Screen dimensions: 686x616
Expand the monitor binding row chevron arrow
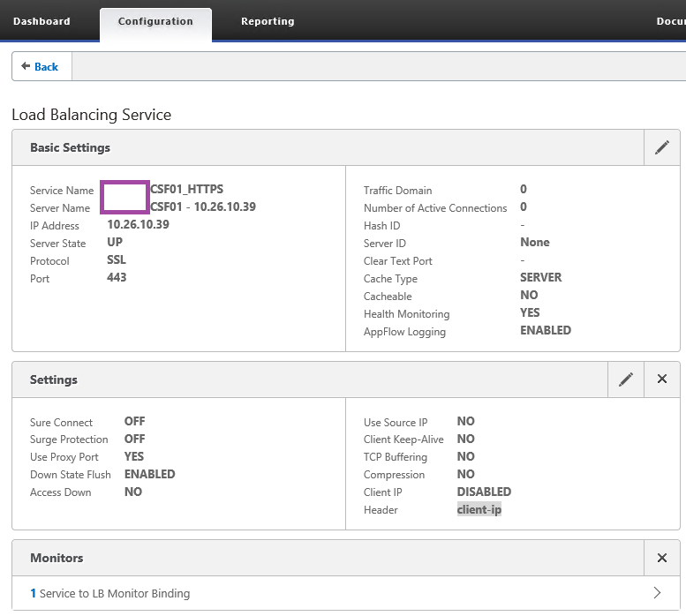657,592
